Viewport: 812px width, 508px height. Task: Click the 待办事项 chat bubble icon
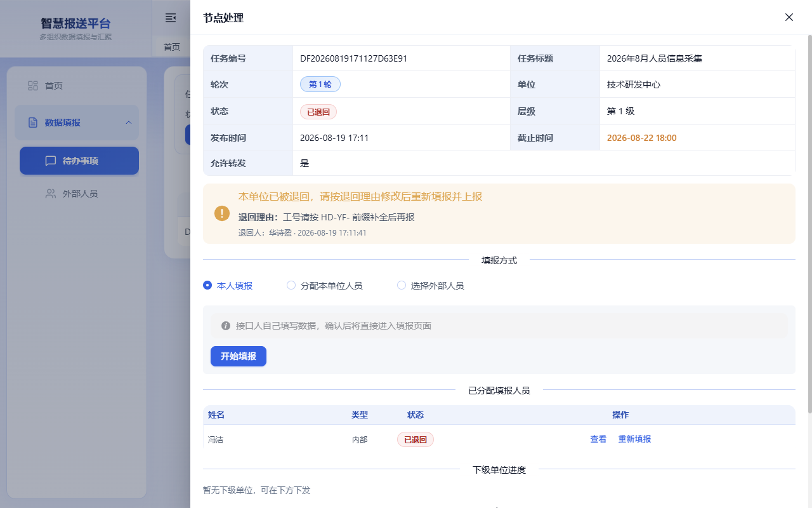[x=51, y=161]
